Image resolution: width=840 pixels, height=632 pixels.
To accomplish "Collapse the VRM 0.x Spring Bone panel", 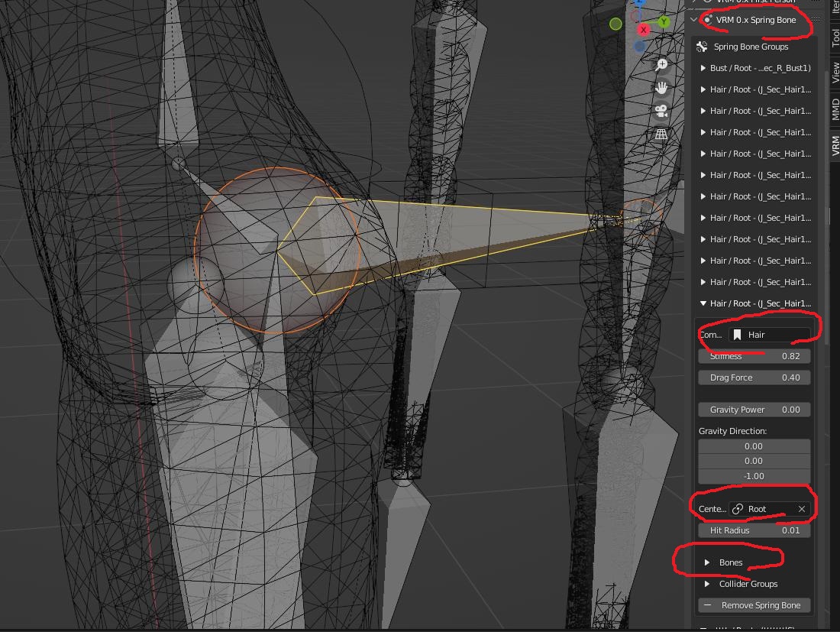I will pos(693,20).
